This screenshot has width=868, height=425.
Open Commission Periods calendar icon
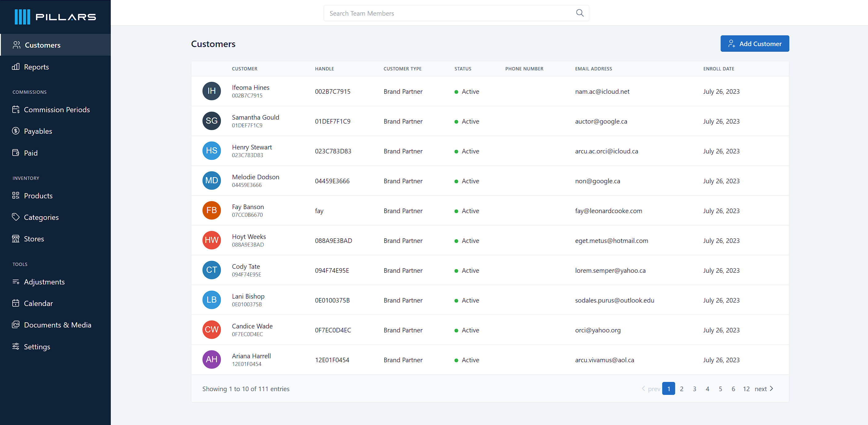coord(15,109)
